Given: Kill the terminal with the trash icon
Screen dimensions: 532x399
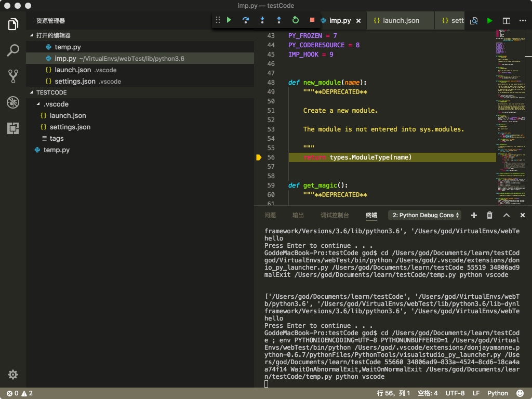Looking at the screenshot, I should 489,215.
